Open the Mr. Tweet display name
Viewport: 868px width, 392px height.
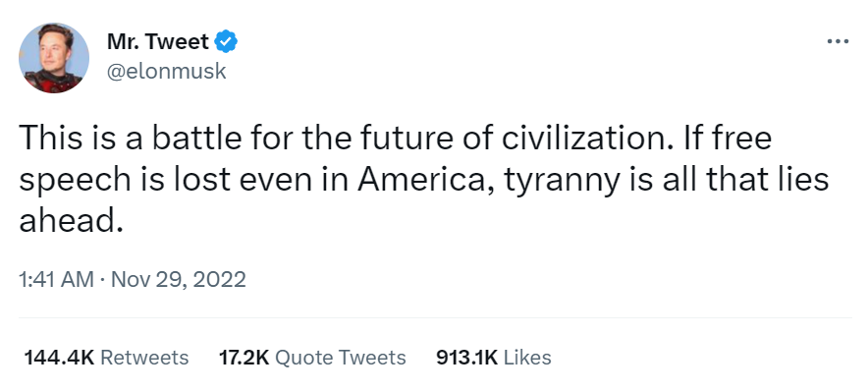pyautogui.click(x=158, y=41)
